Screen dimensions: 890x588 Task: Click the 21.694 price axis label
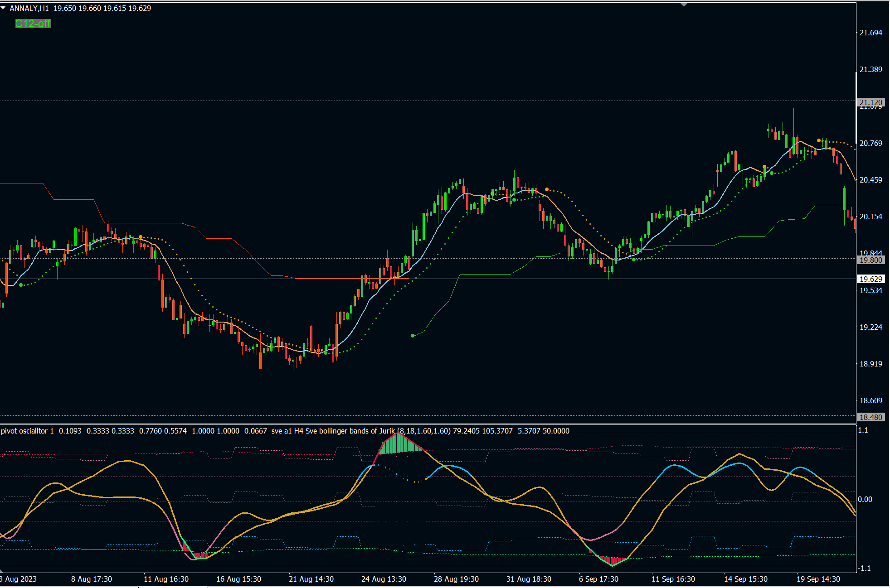pyautogui.click(x=871, y=33)
